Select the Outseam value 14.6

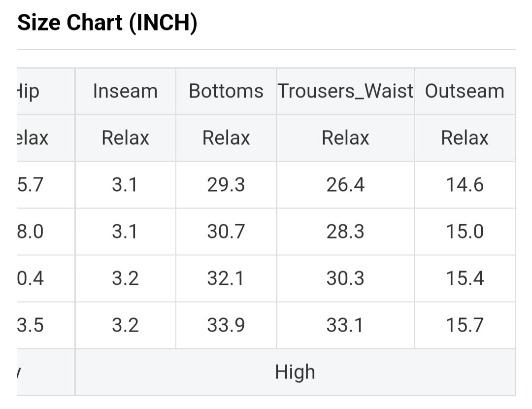465,185
